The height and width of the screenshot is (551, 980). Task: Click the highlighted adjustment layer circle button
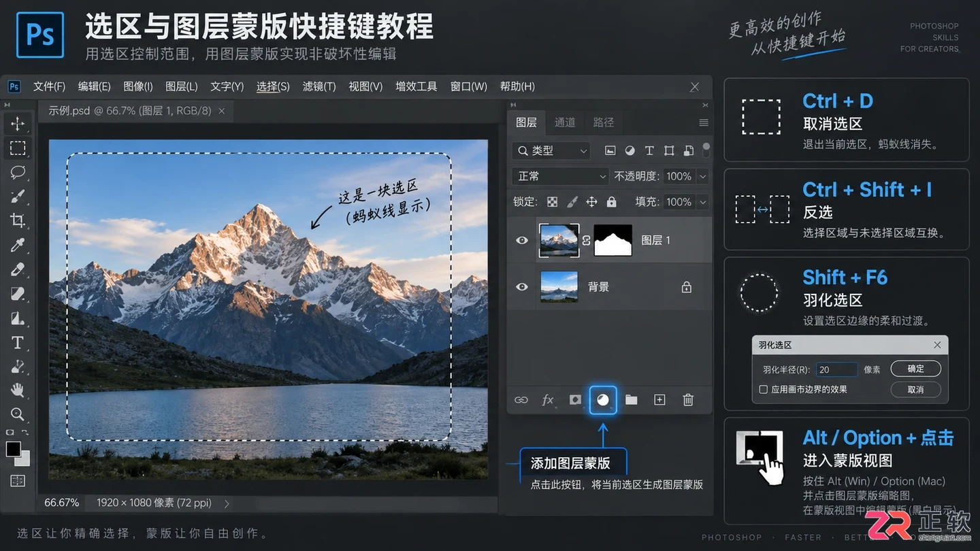point(603,400)
